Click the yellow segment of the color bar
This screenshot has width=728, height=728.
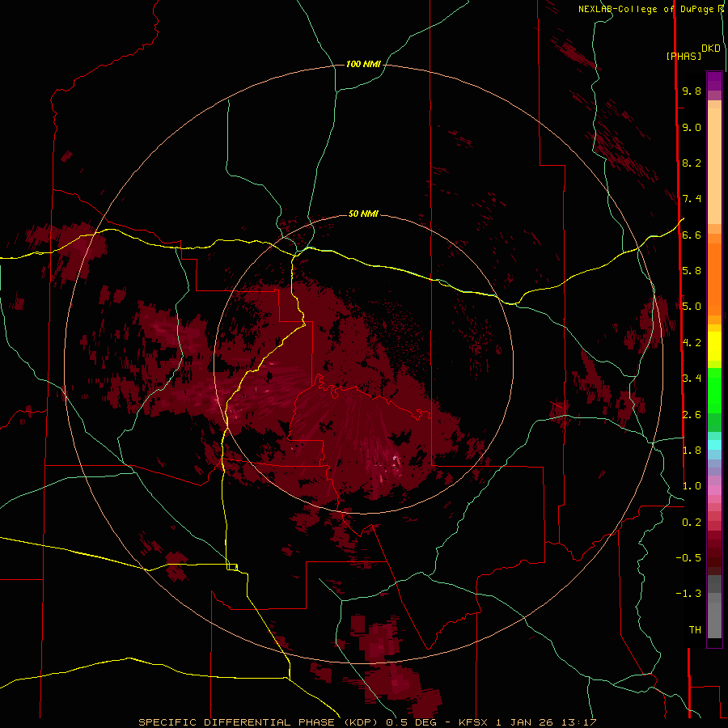[714, 346]
